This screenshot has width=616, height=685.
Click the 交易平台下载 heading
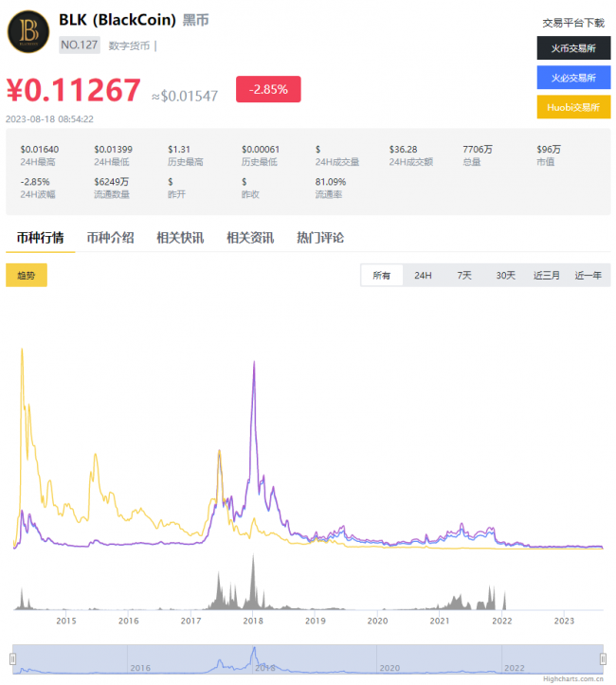click(x=573, y=23)
